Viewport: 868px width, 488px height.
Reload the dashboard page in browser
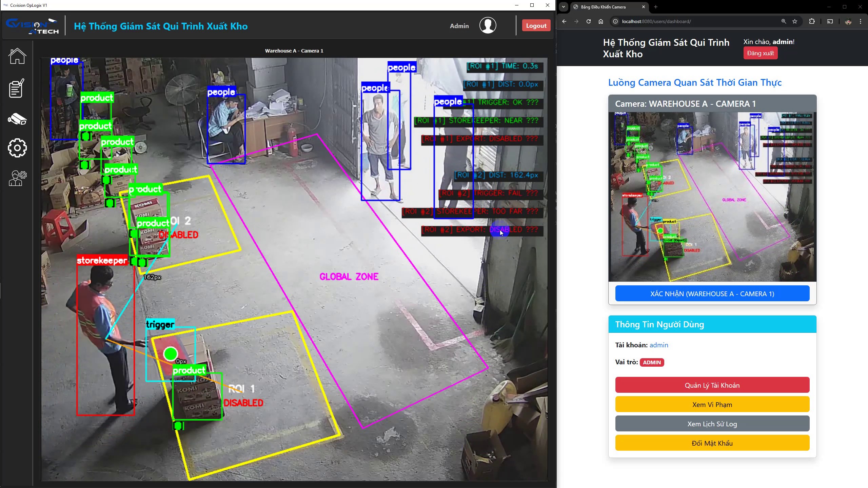[x=589, y=21]
